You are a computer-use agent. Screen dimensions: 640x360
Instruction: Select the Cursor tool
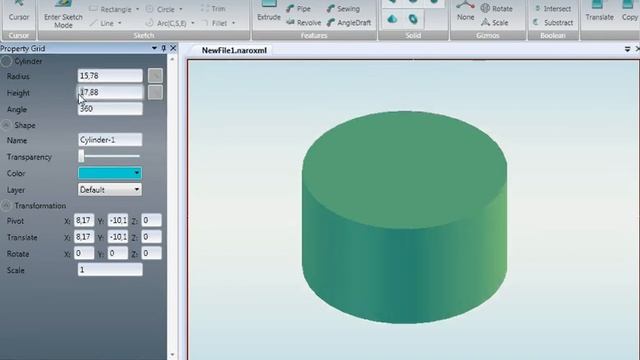point(19,12)
